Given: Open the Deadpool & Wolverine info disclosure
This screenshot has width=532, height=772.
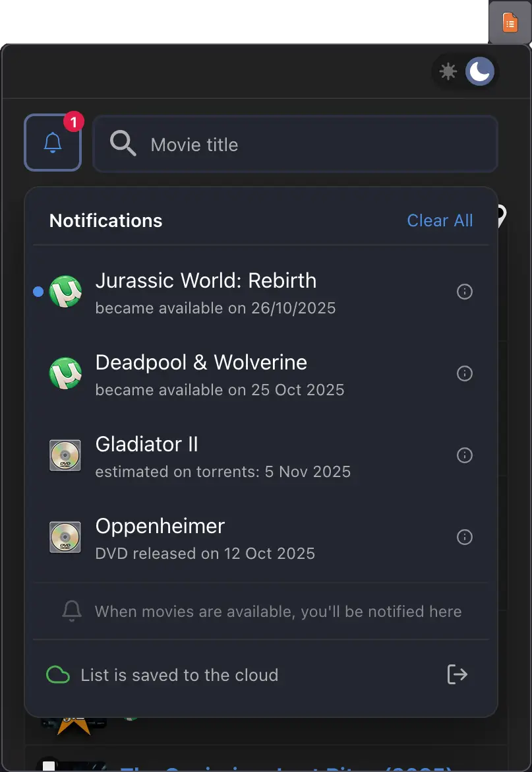Looking at the screenshot, I should click(x=465, y=373).
